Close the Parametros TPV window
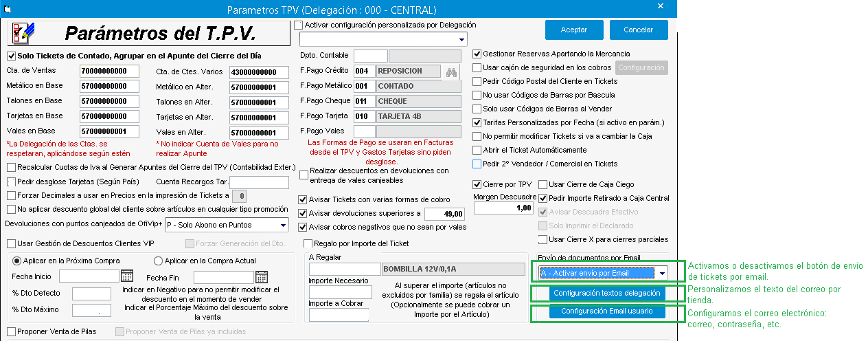The image size is (868, 341). (x=661, y=6)
